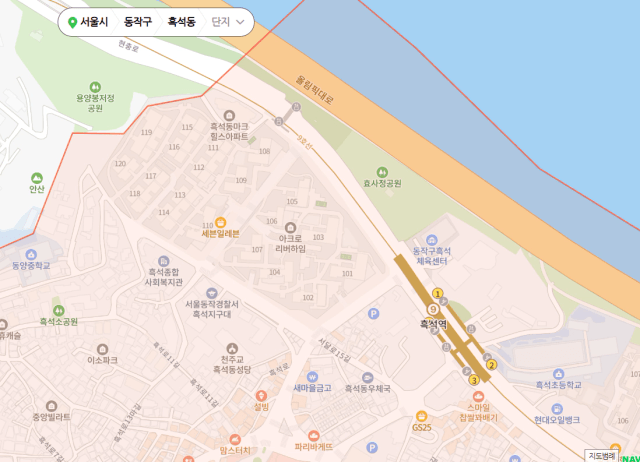Select the 아크로리버하임 apartment icon
Viewport: 640px width, 462px height.
(x=290, y=227)
